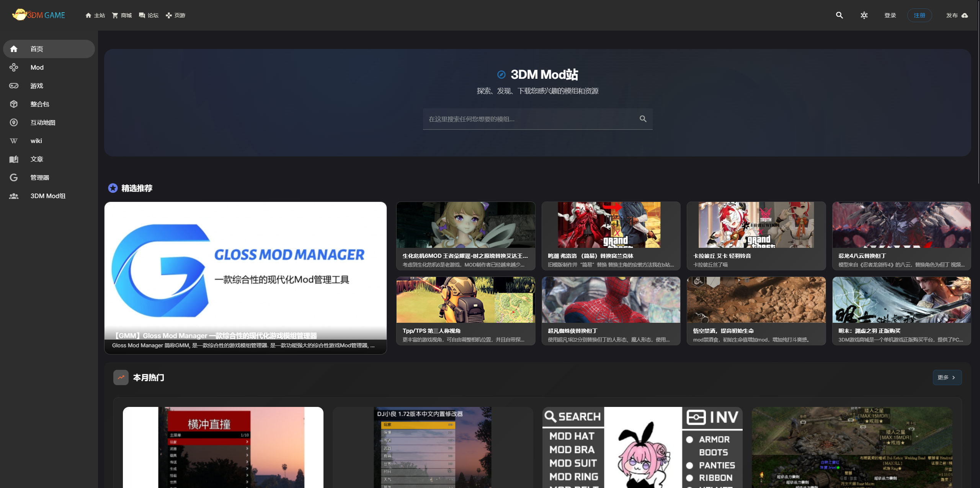Click the search icon inside mod search box
Viewport: 980px width, 488px height.
[643, 119]
